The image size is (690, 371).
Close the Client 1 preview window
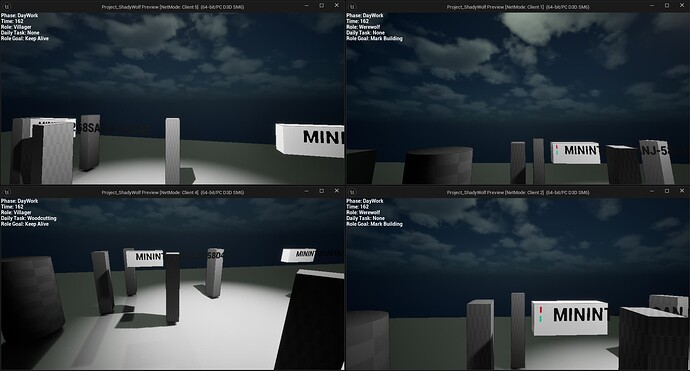[x=682, y=6]
